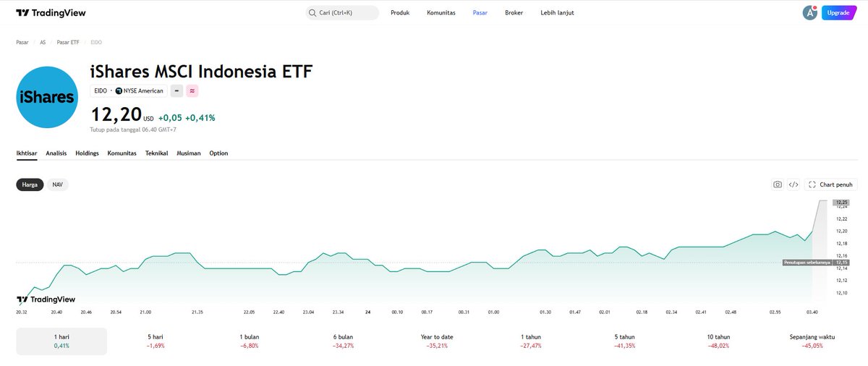Select the 5 tahun range

[624, 341]
